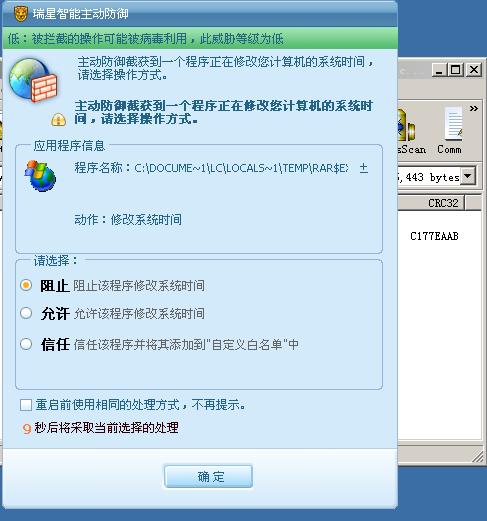The height and width of the screenshot is (521, 487).
Task: Select the 阻止 (block) radio option
Action: pos(26,285)
